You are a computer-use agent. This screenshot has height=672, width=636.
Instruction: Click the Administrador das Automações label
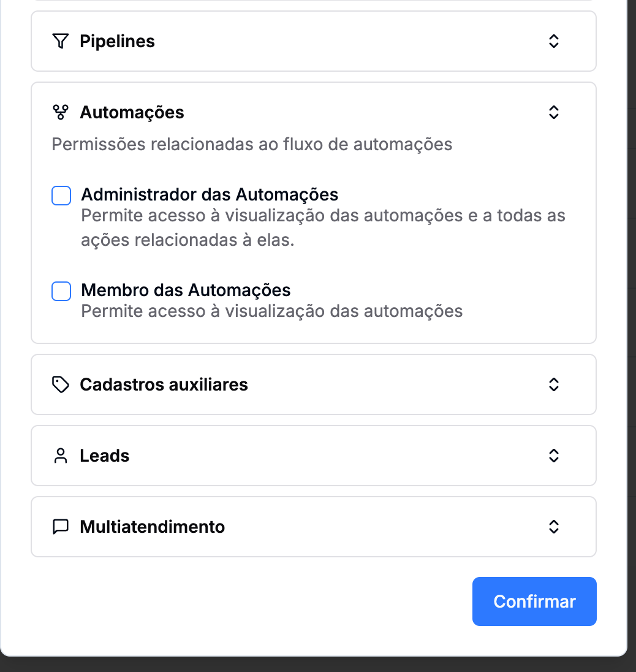[210, 195]
